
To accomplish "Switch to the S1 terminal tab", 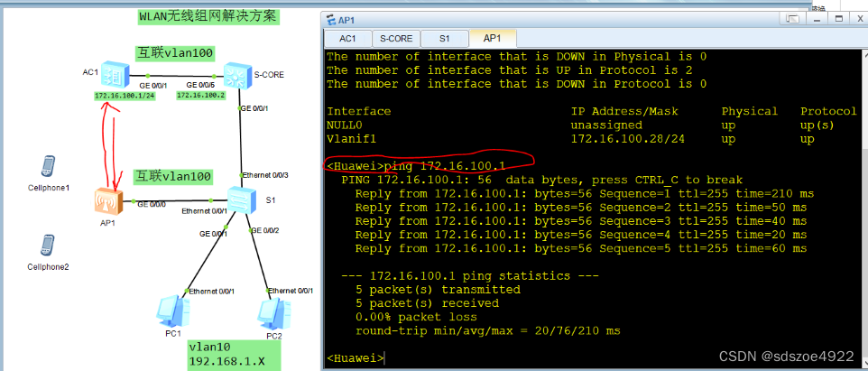I will coord(445,39).
